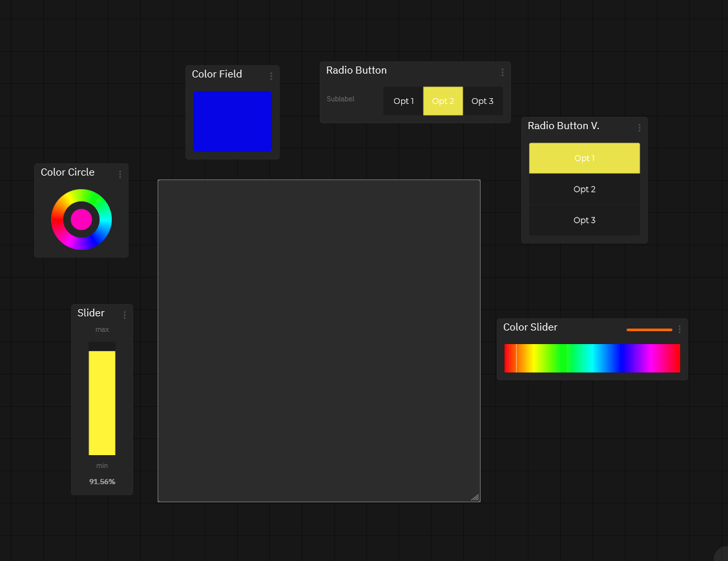Open the Slider panel kebab menu

pos(124,315)
